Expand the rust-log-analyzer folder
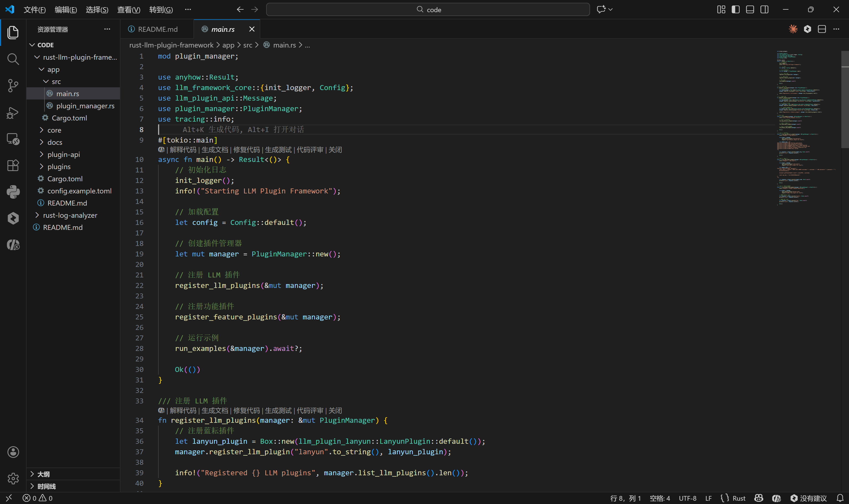 click(x=70, y=215)
